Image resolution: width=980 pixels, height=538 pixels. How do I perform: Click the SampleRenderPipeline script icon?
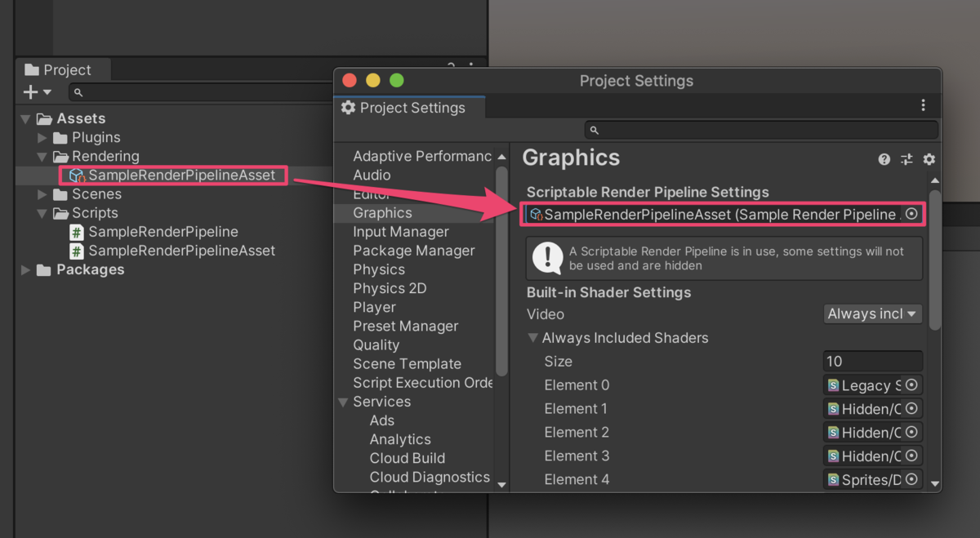click(77, 232)
